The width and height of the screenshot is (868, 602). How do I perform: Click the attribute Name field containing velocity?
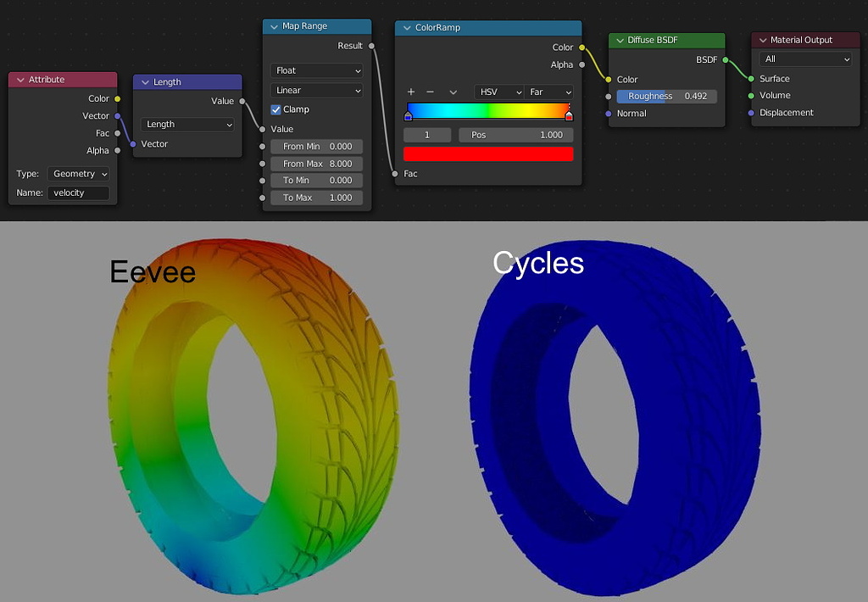pos(78,192)
